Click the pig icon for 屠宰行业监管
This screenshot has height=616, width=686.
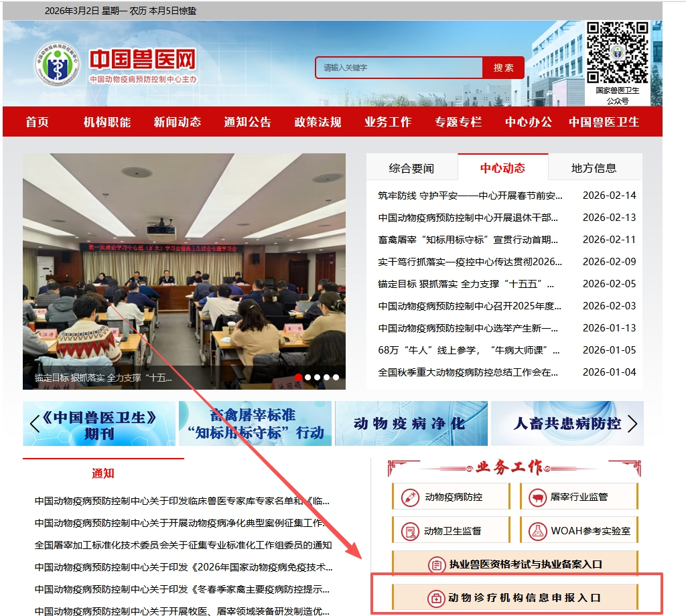(x=537, y=497)
